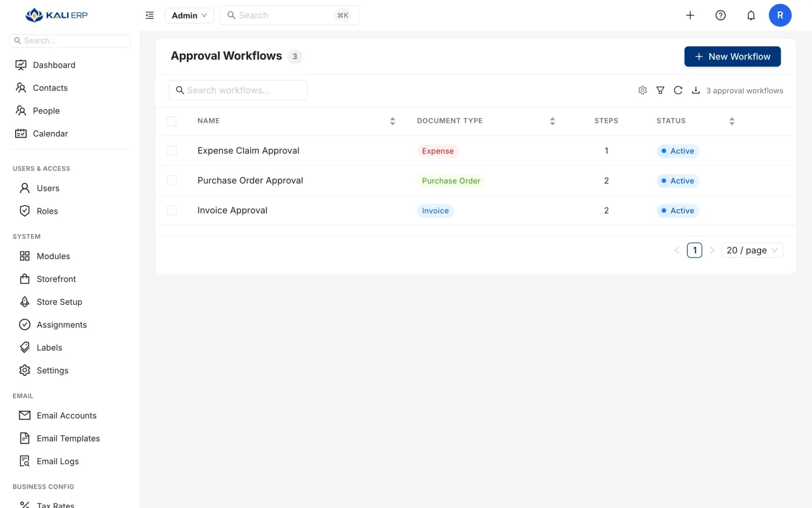Sort by the Status column arrows
The width and height of the screenshot is (812, 508).
(732, 121)
